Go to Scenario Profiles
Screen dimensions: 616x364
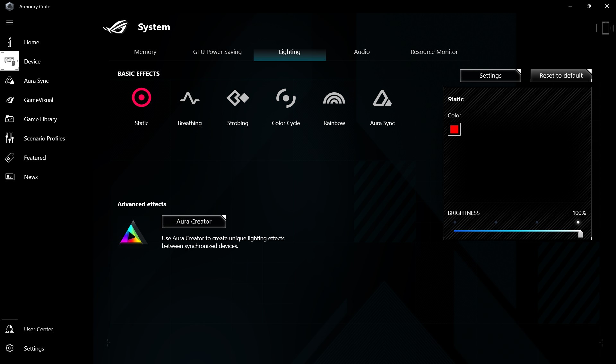coord(44,139)
